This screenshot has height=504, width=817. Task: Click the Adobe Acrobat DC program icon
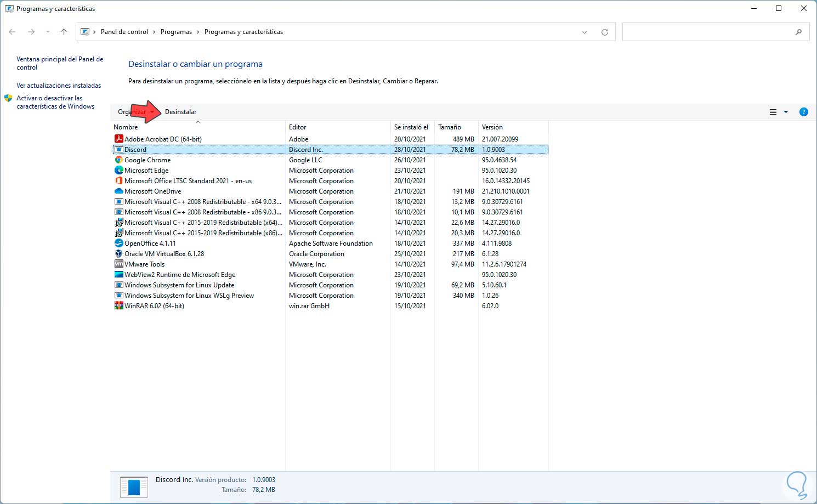click(x=118, y=139)
